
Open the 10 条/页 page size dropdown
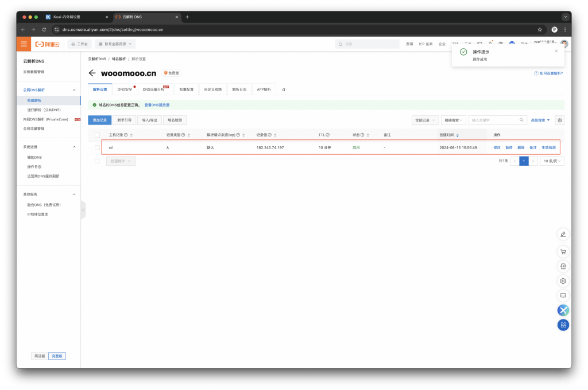pos(552,161)
